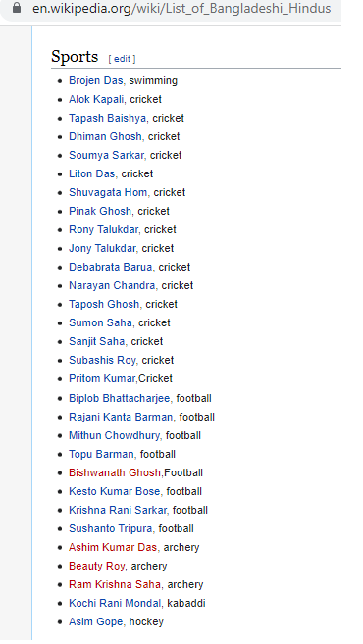
Task: Click the red Bishwanath Ghosh link
Action: (x=114, y=472)
